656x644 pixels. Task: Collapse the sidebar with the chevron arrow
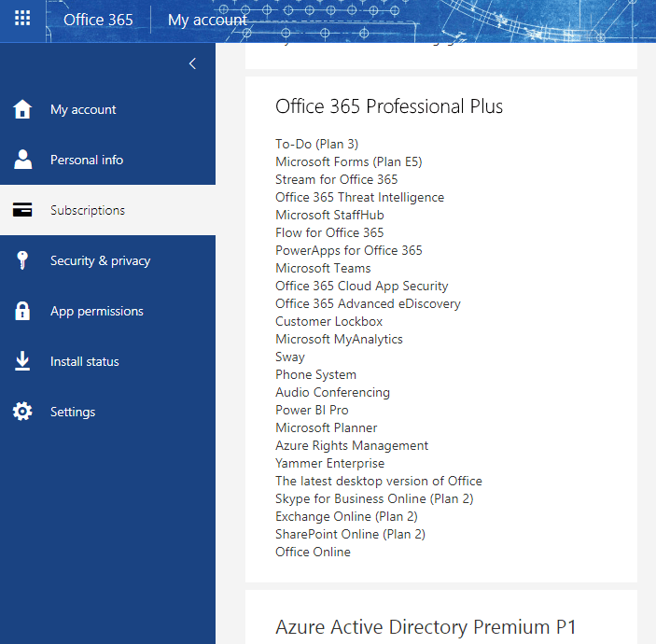pyautogui.click(x=192, y=63)
